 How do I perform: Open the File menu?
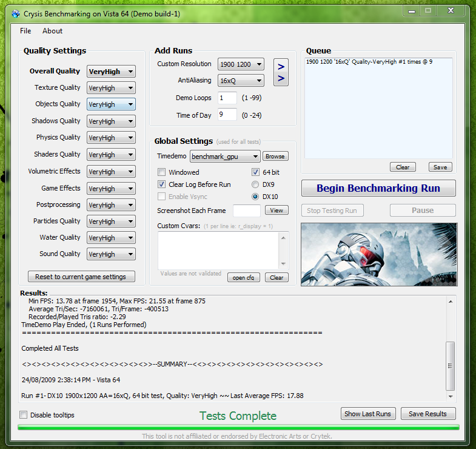(25, 31)
